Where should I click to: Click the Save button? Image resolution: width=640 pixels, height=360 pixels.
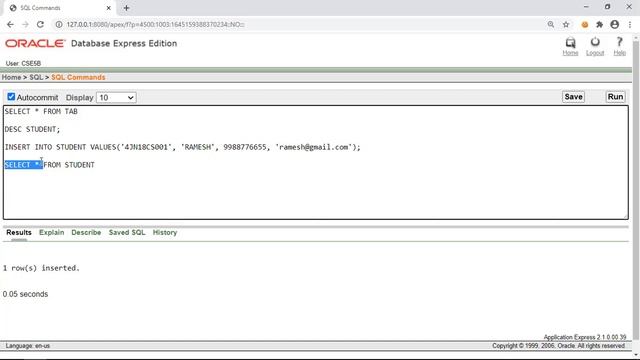tap(573, 97)
